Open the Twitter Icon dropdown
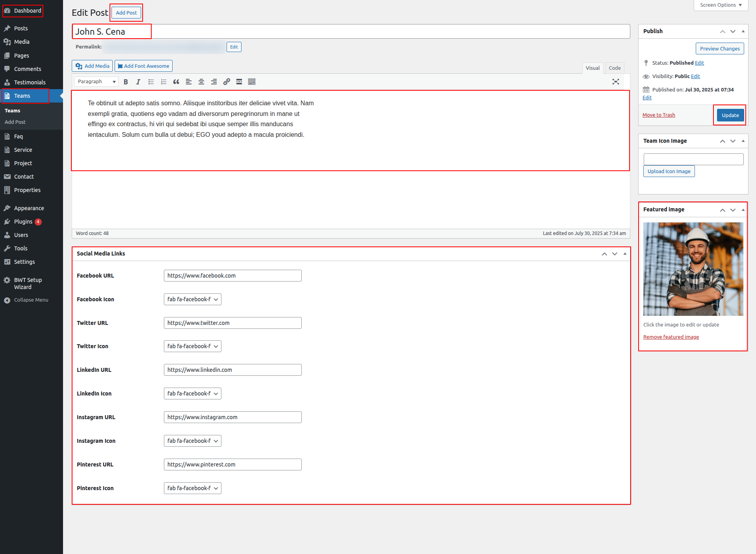This screenshot has height=554, width=756. coord(192,346)
